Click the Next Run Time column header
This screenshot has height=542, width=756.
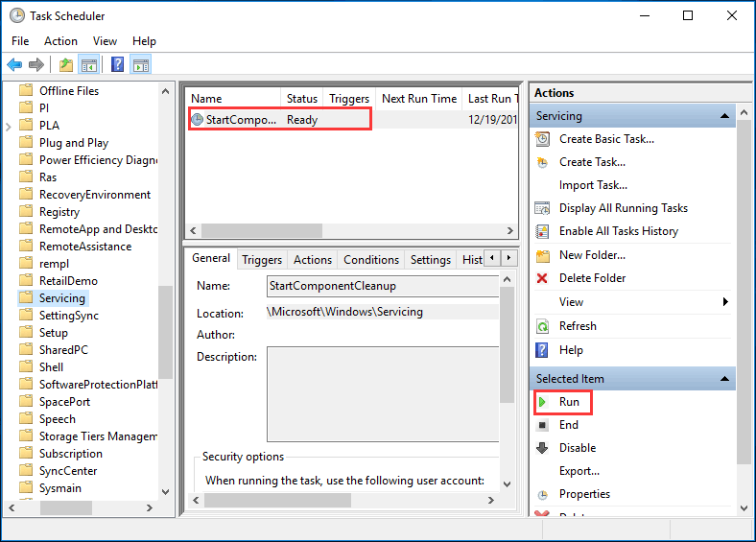pyautogui.click(x=419, y=99)
